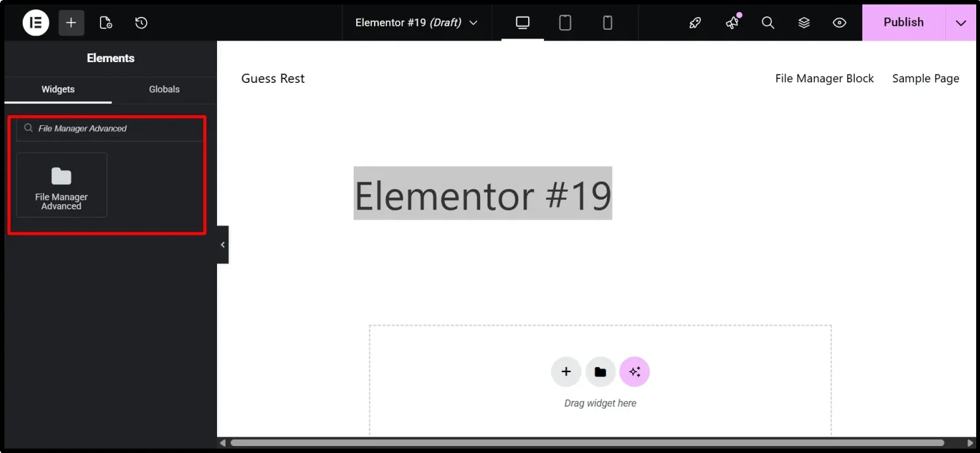The width and height of the screenshot is (980, 453).
Task: Click the pink AI sparkle icon in canvas
Action: (635, 371)
